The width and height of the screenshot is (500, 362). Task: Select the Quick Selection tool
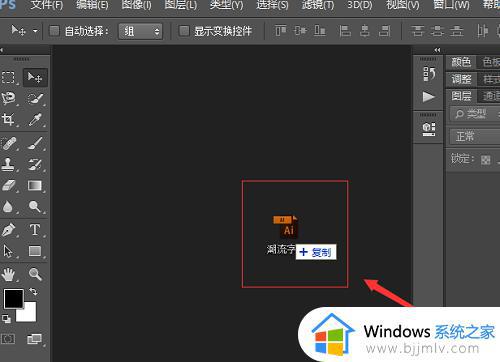pyautogui.click(x=35, y=99)
